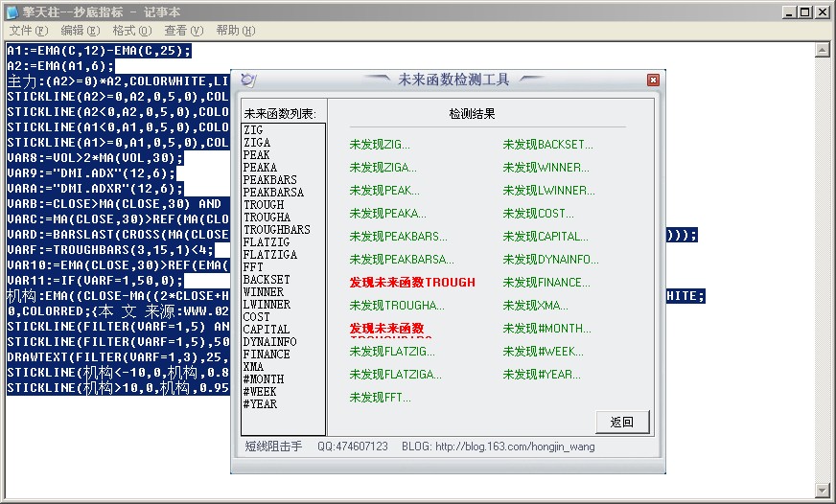Click the Notepad title bar icon

[x=12, y=11]
